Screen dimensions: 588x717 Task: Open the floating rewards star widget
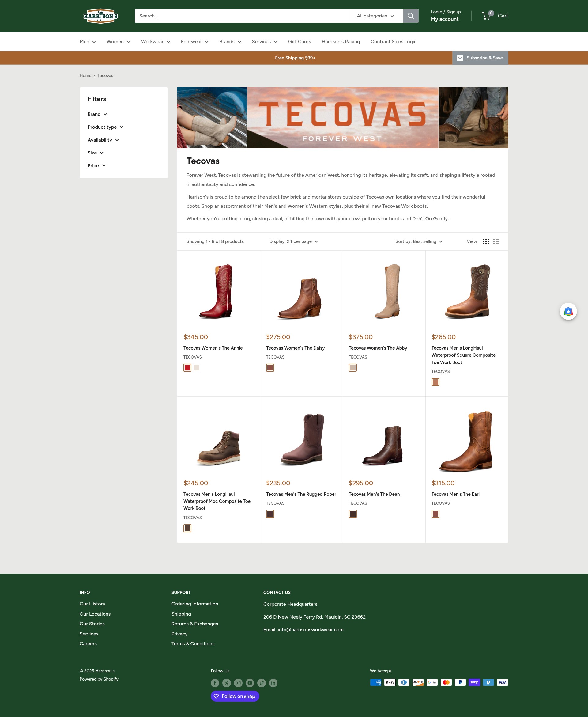568,311
